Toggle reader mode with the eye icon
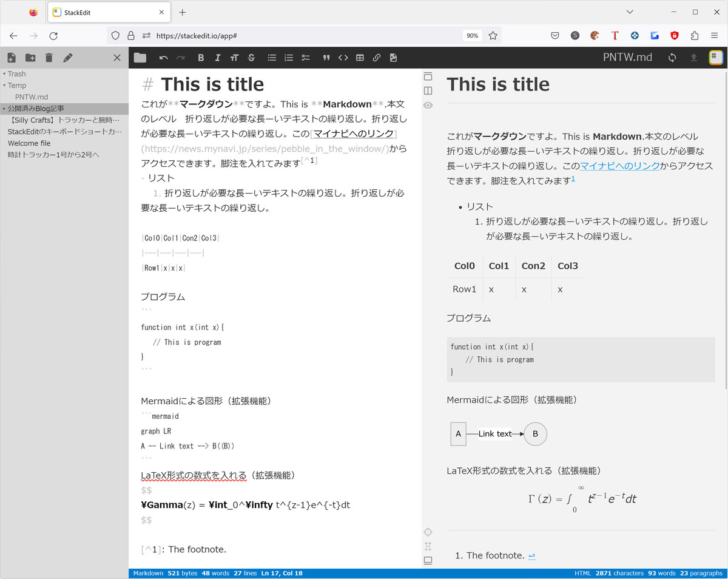728x579 pixels. tap(428, 106)
